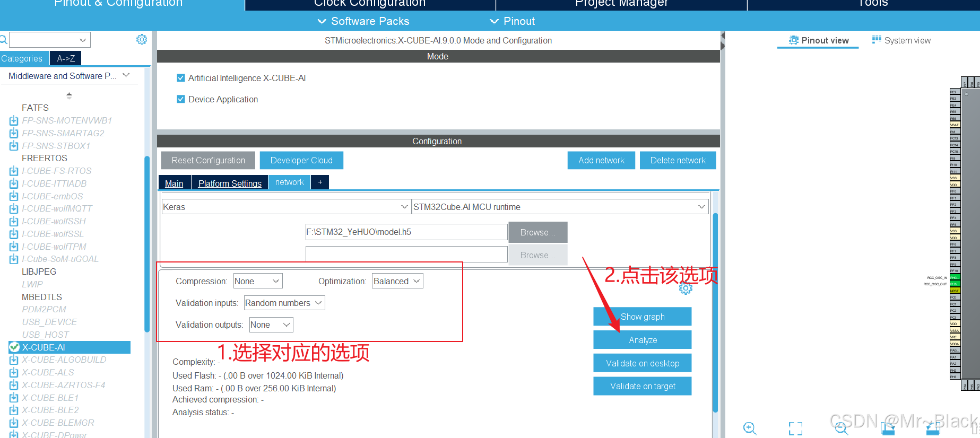Click the download icon beside X-CUBE-ALGOBUILD
Screen dimensions: 980x438
pyautogui.click(x=14, y=360)
